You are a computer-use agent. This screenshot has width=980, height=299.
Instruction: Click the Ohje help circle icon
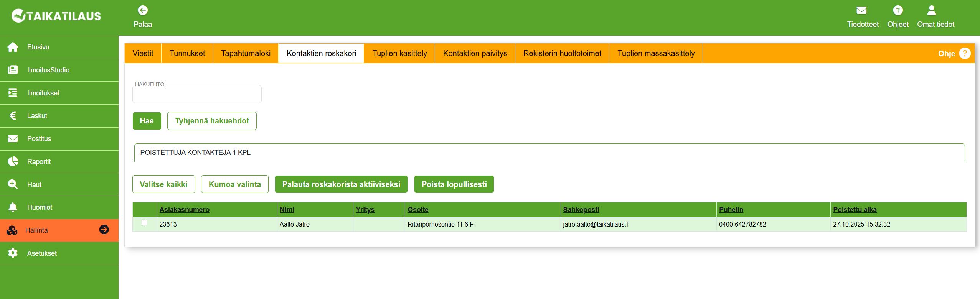coord(965,54)
